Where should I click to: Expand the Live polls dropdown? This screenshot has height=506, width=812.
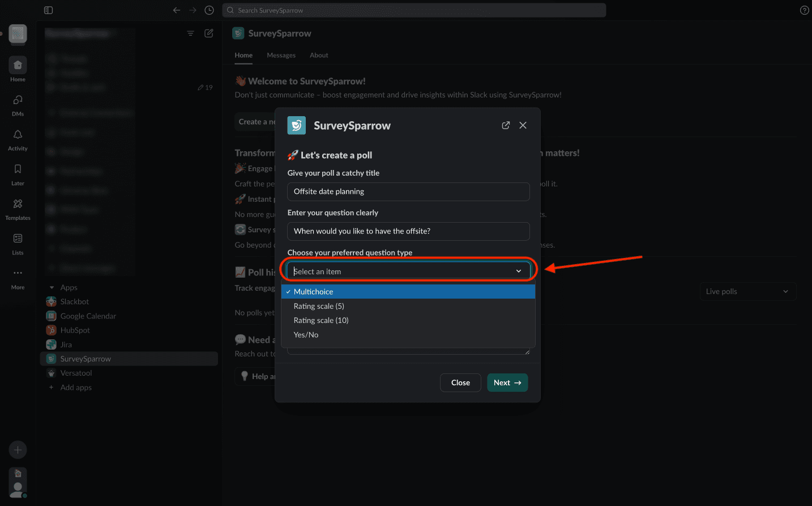(747, 292)
